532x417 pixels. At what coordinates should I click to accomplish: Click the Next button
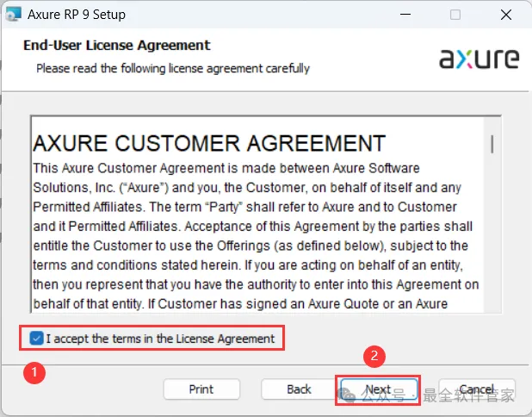coord(379,389)
